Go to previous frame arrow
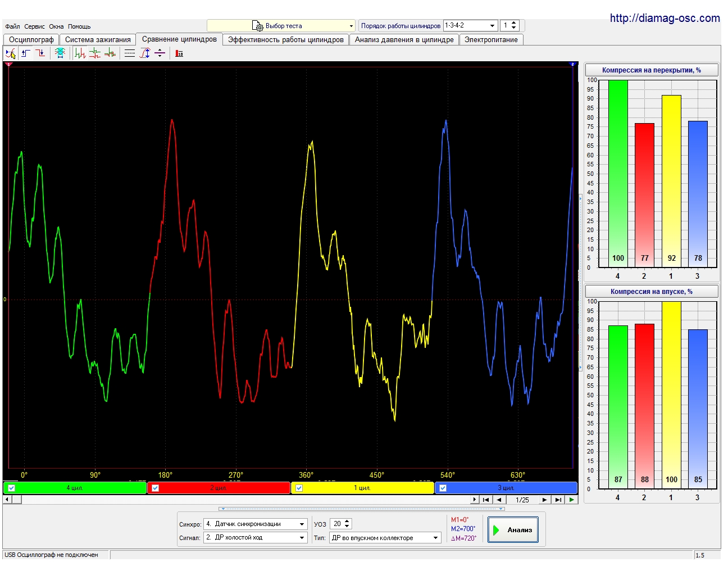 coord(499,500)
